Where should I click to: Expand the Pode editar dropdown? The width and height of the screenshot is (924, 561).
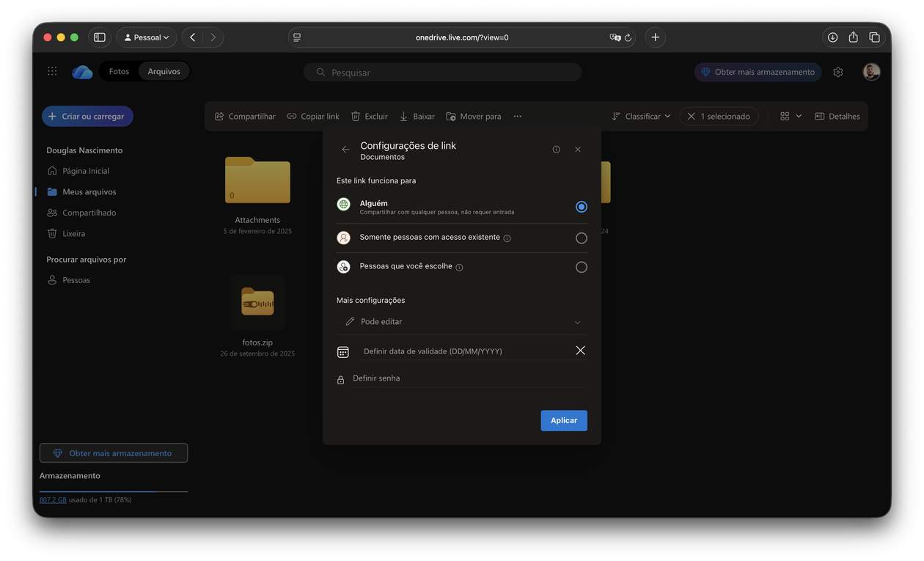(x=577, y=322)
